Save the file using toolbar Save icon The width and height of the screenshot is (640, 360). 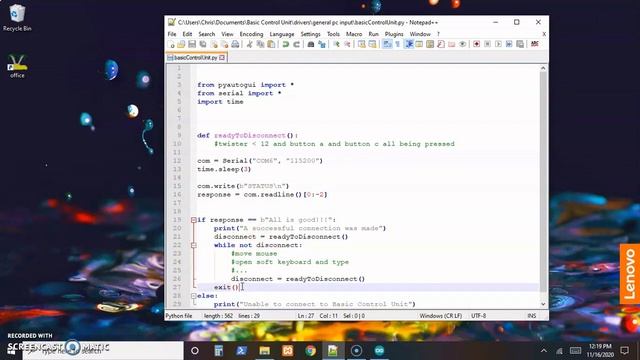pos(192,44)
